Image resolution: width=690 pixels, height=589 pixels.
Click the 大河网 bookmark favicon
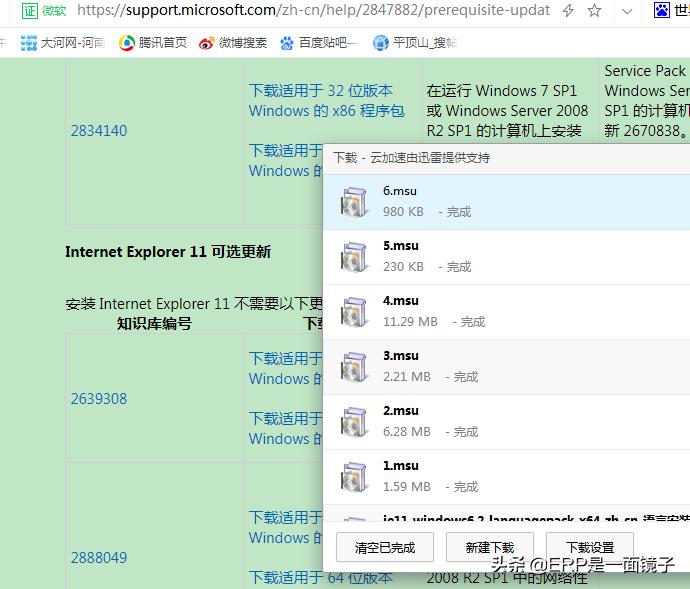coord(29,43)
